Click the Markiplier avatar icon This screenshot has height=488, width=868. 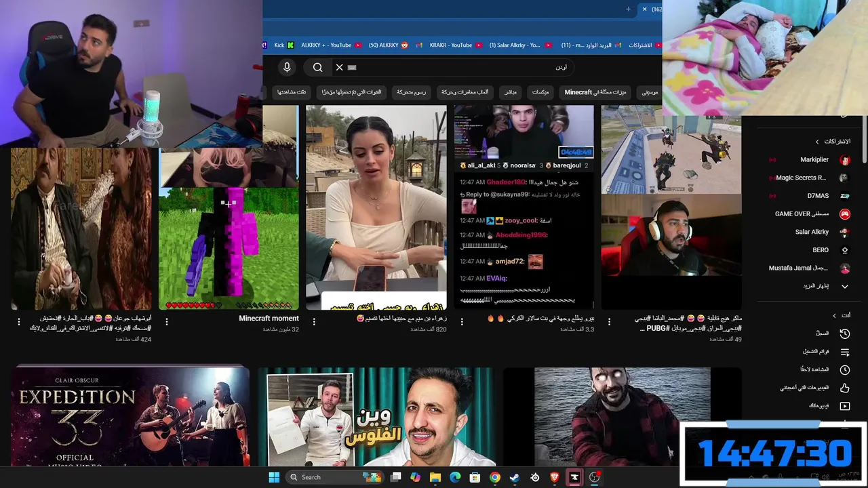click(x=845, y=160)
